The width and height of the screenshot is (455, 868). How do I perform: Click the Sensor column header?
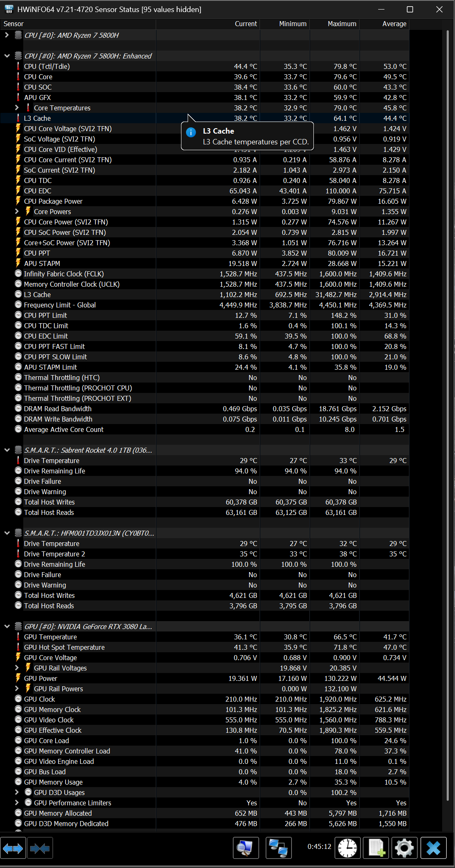click(x=78, y=24)
